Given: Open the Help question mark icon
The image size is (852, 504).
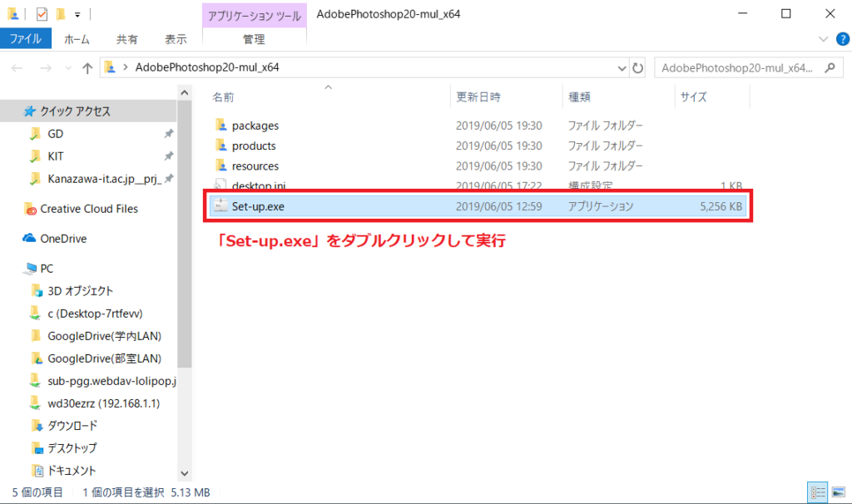Looking at the screenshot, I should 840,39.
